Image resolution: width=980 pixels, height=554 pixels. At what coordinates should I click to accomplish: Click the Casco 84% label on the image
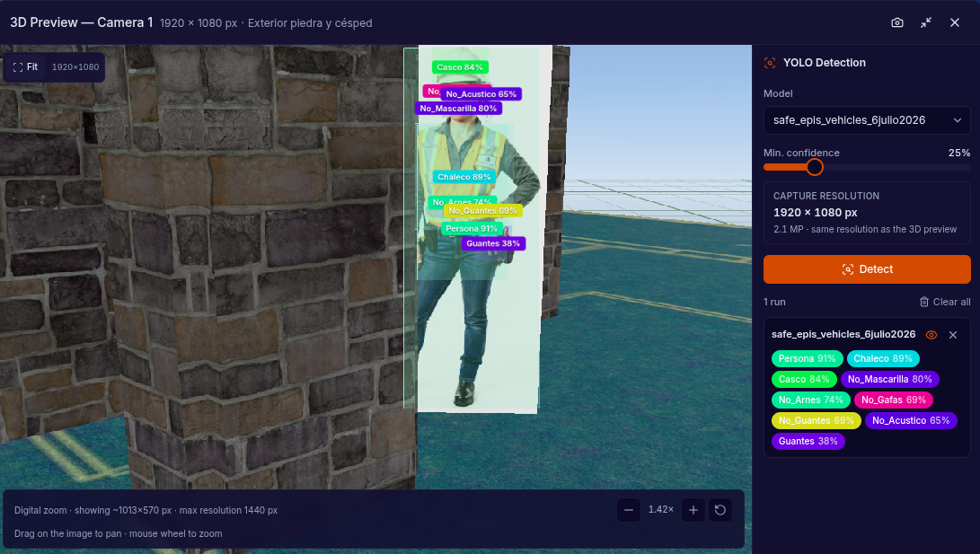(x=460, y=67)
